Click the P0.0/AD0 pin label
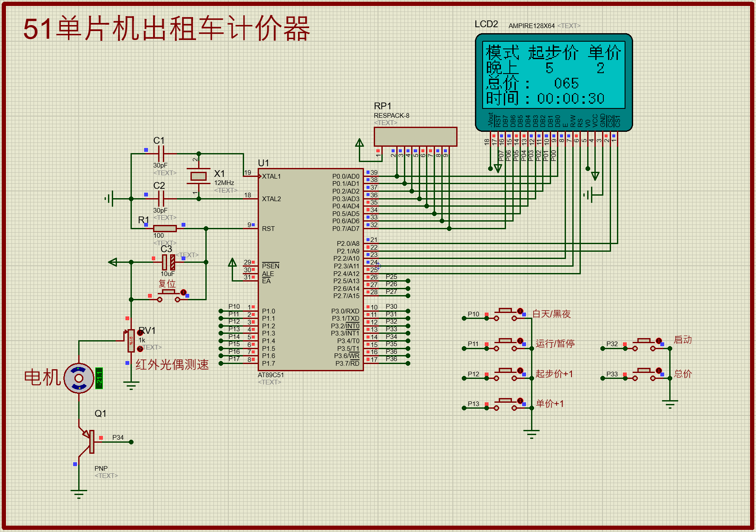756x532 pixels. click(346, 176)
